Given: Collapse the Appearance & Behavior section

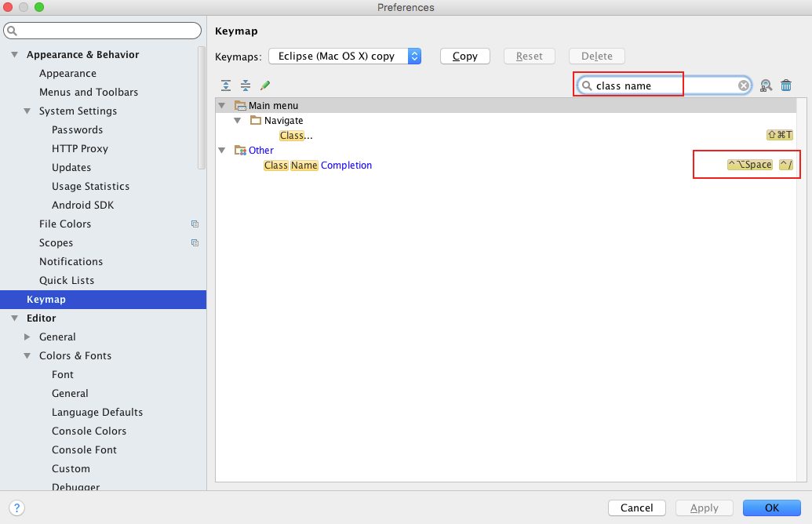Looking at the screenshot, I should [14, 55].
